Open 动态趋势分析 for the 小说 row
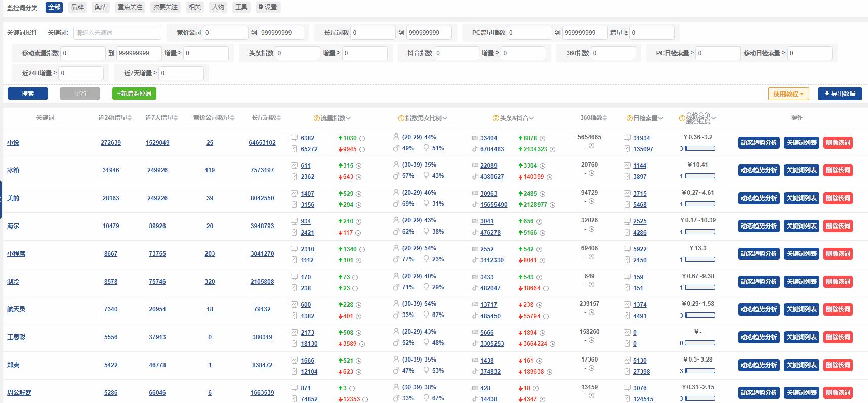The height and width of the screenshot is (403, 868). pos(759,143)
